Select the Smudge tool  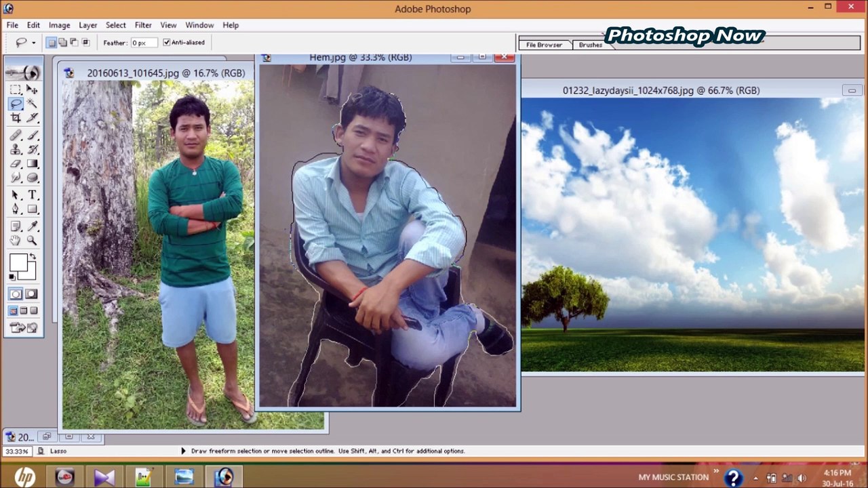16,178
